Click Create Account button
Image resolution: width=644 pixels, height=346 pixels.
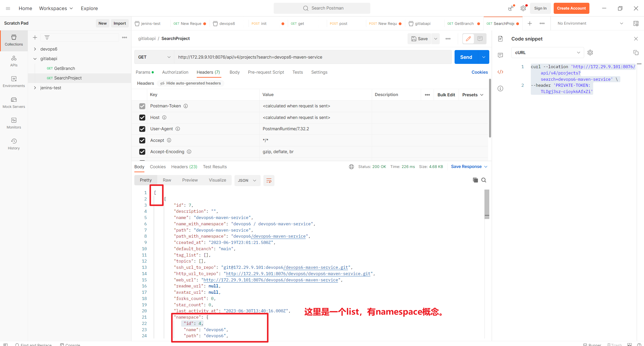(571, 8)
